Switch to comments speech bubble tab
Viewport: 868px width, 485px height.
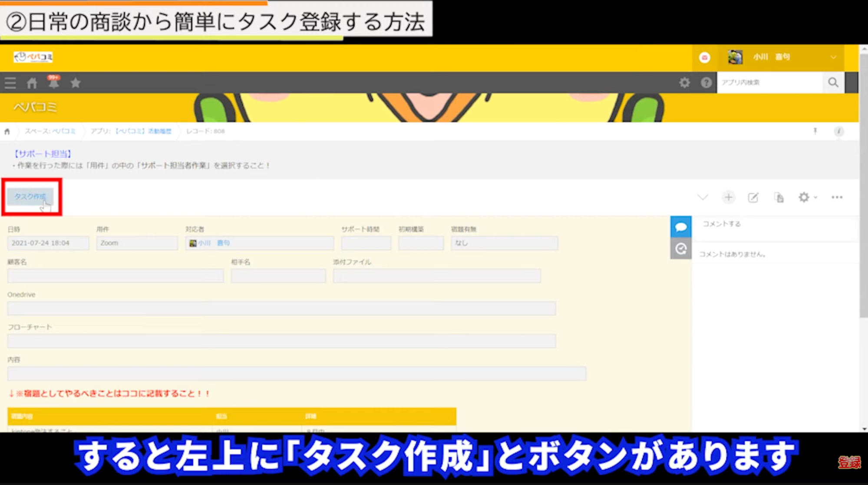tap(680, 227)
